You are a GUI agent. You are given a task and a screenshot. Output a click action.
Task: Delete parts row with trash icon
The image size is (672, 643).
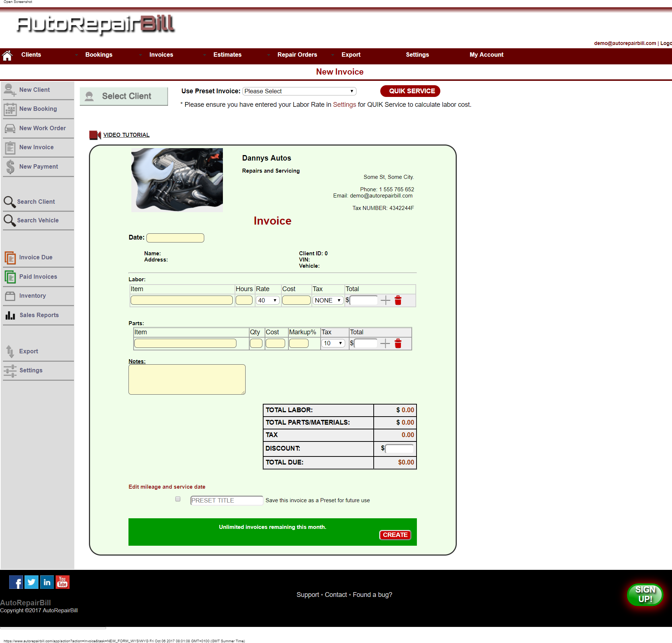398,343
